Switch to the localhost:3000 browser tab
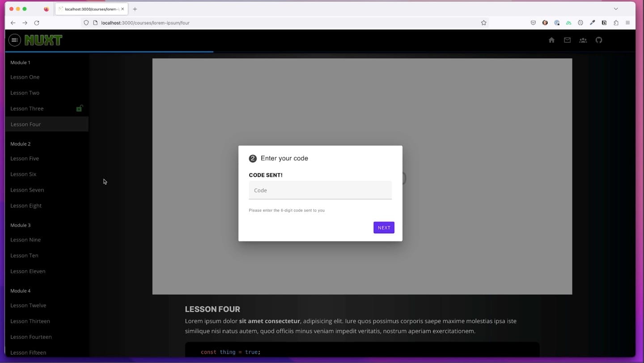644x363 pixels. (89, 8)
